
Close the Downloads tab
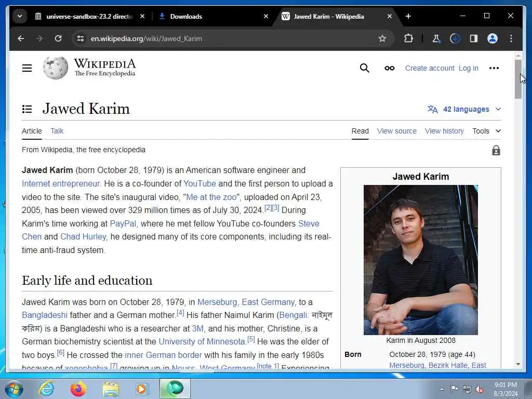(x=266, y=16)
